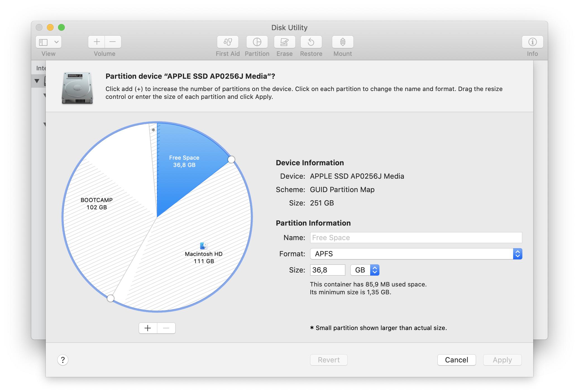Open the GB size unit dropdown

[x=365, y=270]
